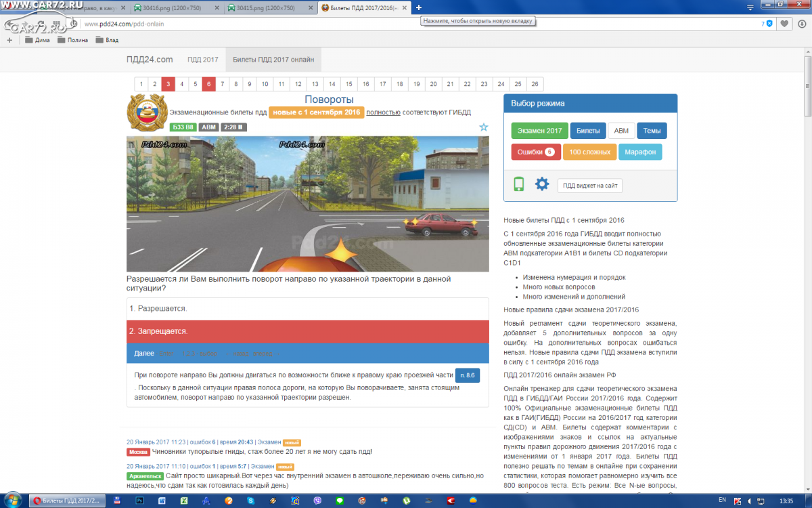Viewport: 812px width, 508px height.
Task: Jump to question number 1
Action: coord(141,84)
